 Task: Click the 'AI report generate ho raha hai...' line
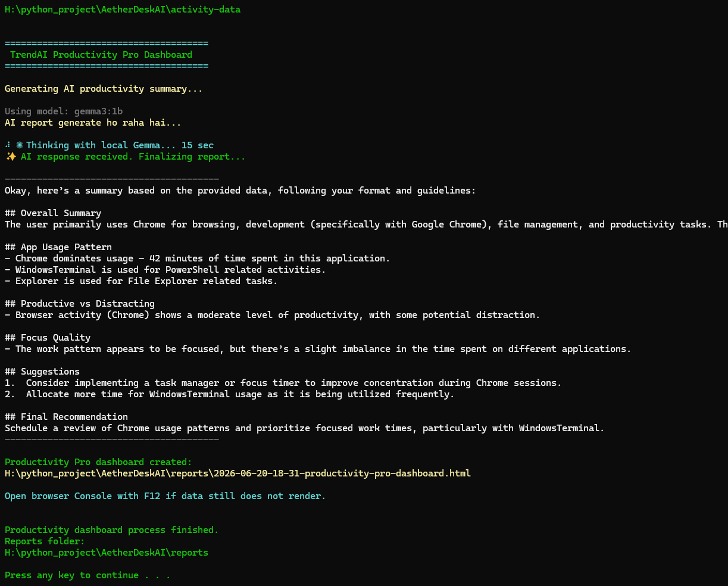pos(93,123)
